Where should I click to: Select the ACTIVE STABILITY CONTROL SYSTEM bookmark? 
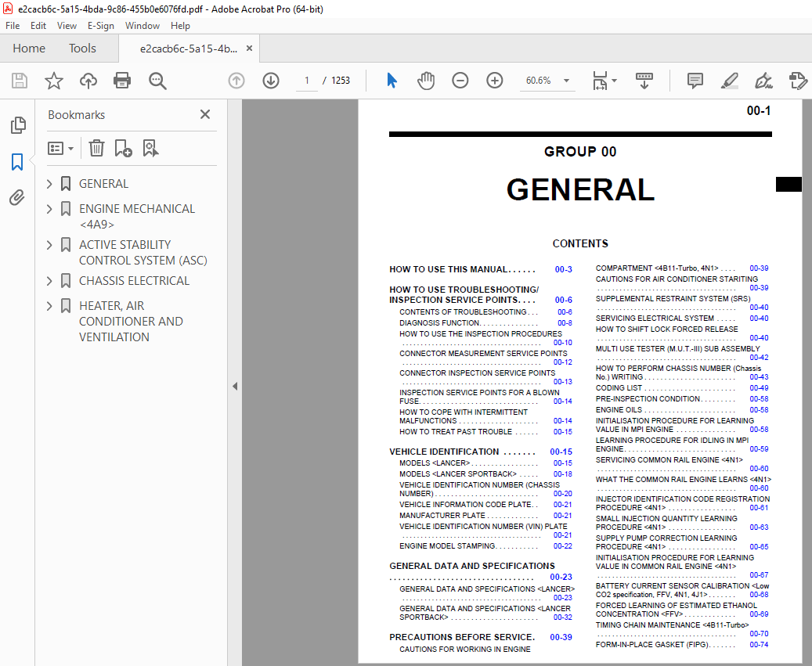[143, 253]
